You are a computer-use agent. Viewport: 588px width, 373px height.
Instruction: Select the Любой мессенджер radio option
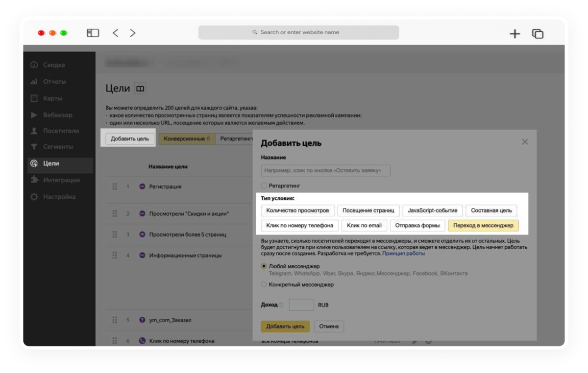click(264, 266)
